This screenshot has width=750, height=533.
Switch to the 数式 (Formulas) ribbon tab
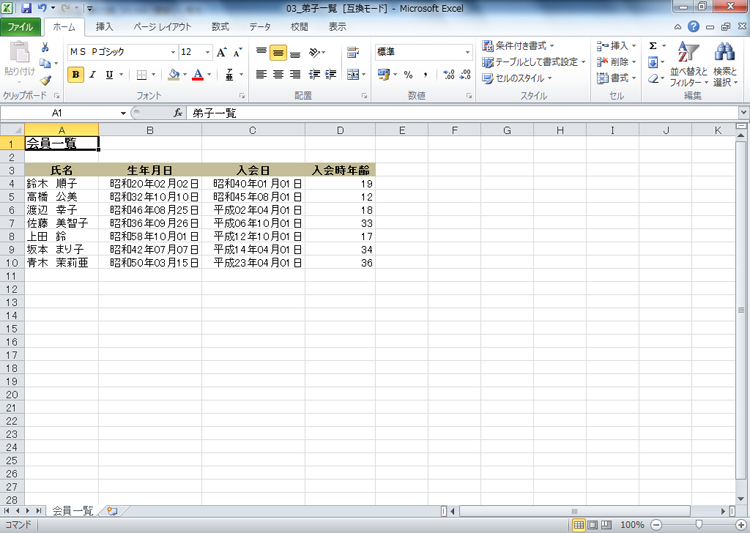pos(220,27)
